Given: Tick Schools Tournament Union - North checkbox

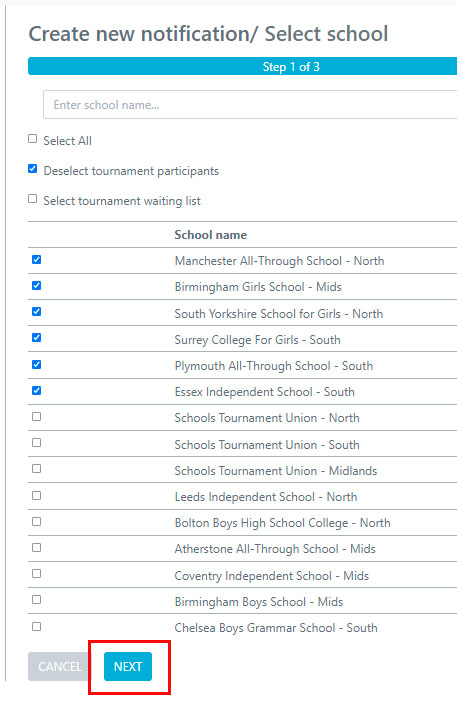Looking at the screenshot, I should (x=37, y=416).
